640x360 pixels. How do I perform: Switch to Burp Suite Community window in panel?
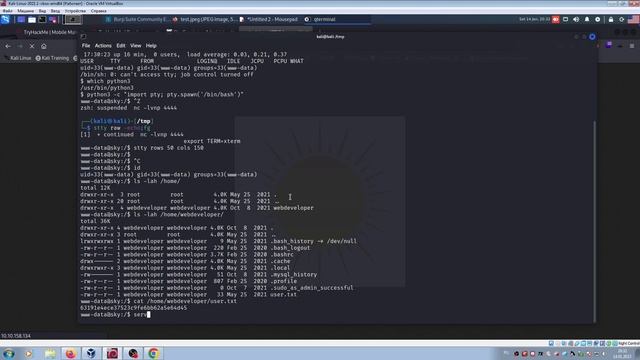point(137,19)
